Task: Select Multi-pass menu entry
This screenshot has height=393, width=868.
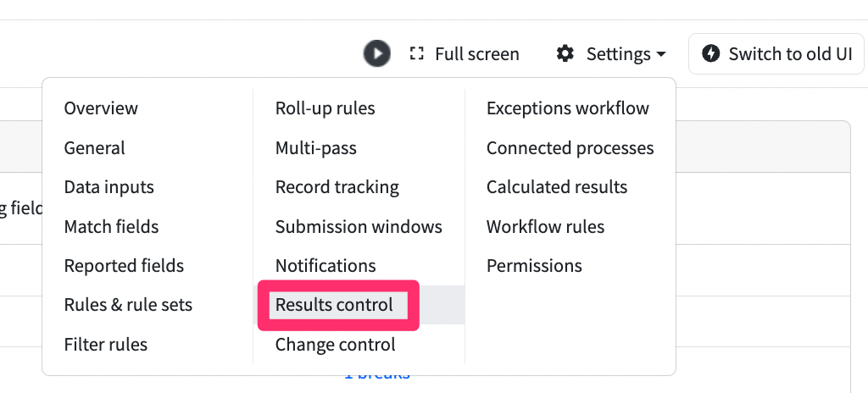Action: (x=315, y=147)
